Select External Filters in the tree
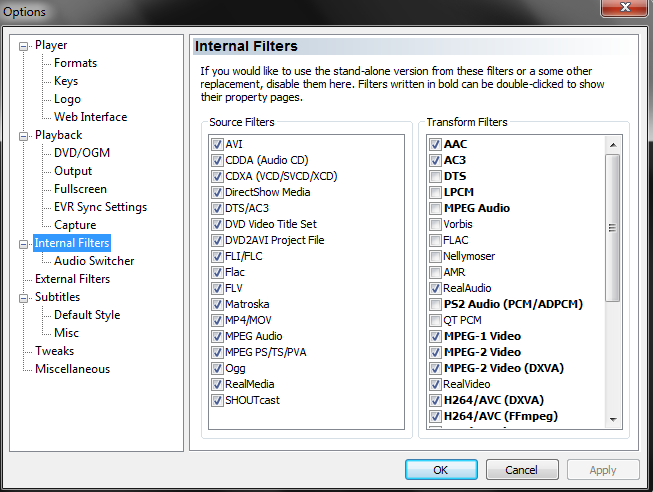The width and height of the screenshot is (653, 492). [x=72, y=279]
